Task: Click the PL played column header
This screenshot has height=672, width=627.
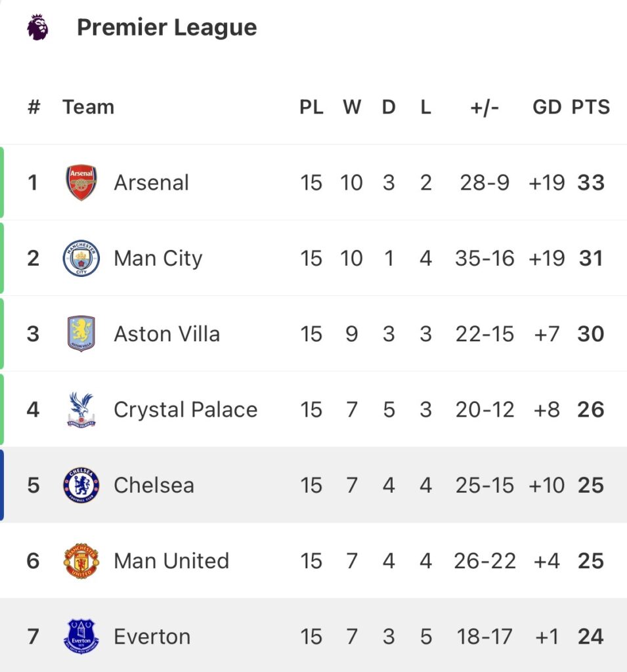Action: [311, 107]
